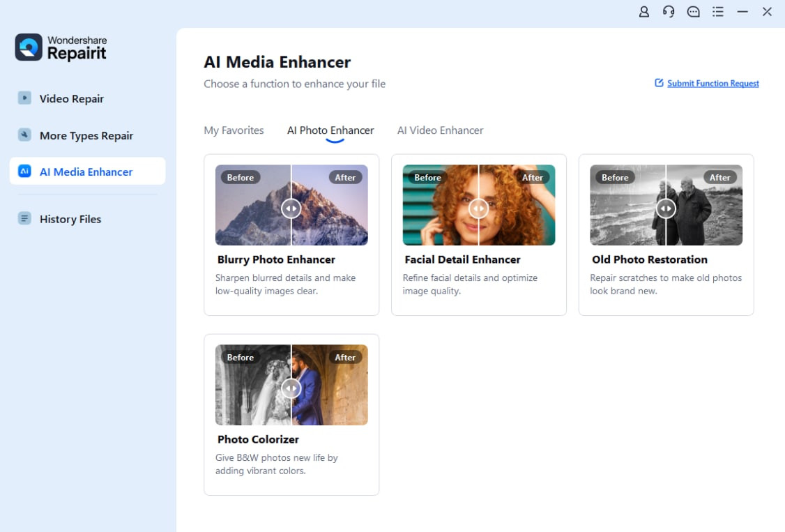Click the Before label on Facial Detail image
The image size is (785, 532).
(427, 177)
